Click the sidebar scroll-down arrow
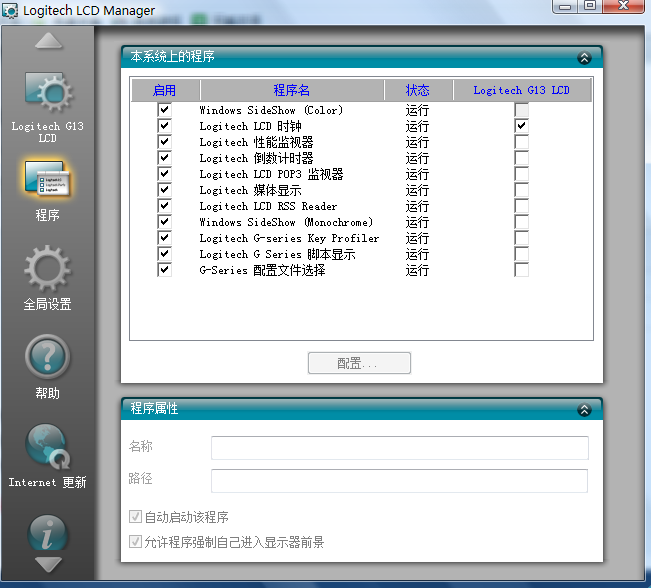This screenshot has height=588, width=651. 49,565
